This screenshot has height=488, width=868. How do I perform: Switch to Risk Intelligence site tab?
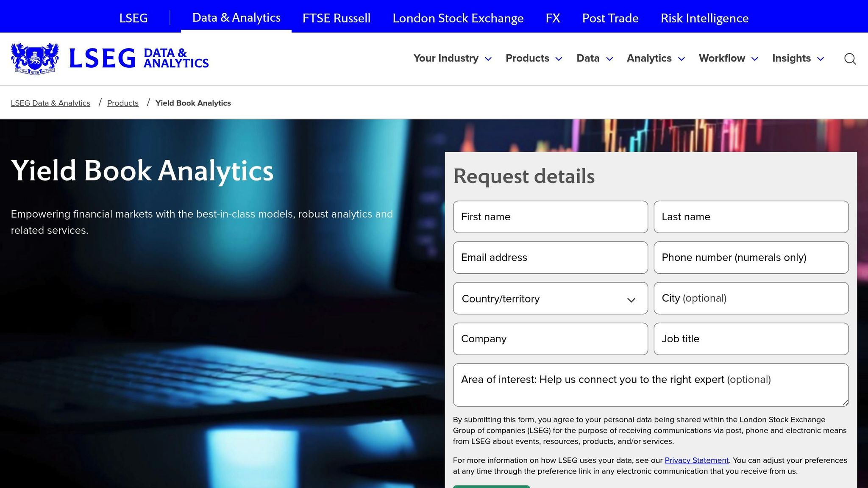click(704, 18)
